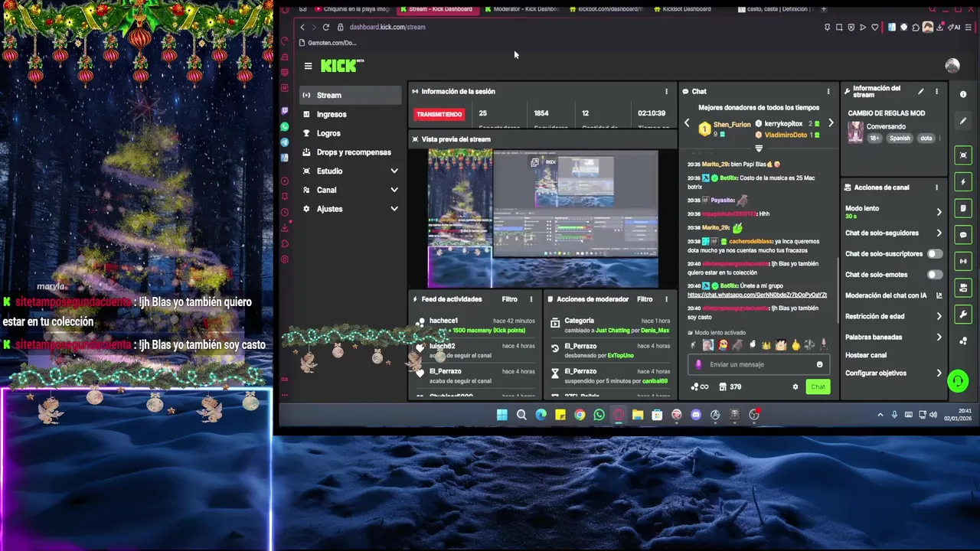Click the Kick logo

341,66
